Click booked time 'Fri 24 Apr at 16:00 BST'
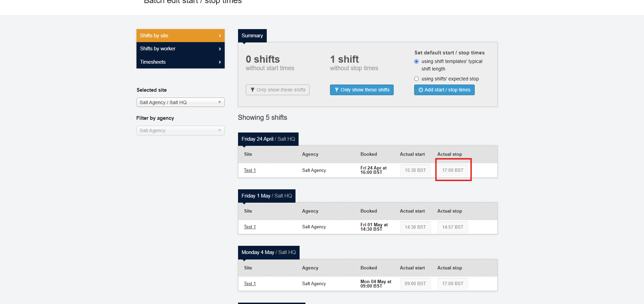644x304 pixels. pyautogui.click(x=373, y=170)
